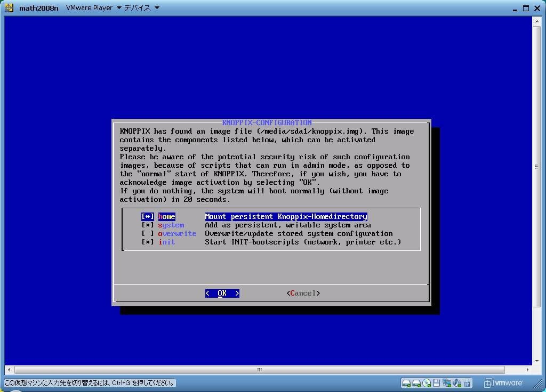The height and width of the screenshot is (392, 546).
Task: Click the vertical scrollbar thumb
Action: click(x=536, y=167)
